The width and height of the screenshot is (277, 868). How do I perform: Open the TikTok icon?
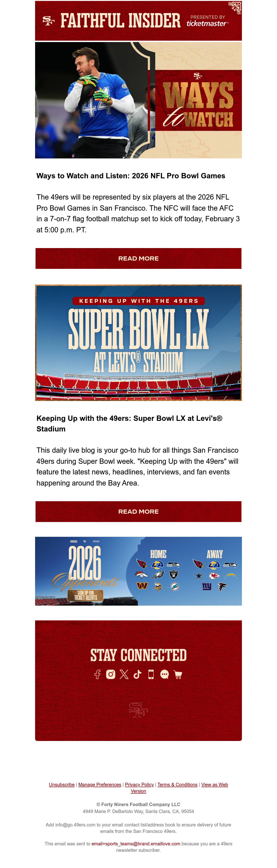click(x=137, y=674)
